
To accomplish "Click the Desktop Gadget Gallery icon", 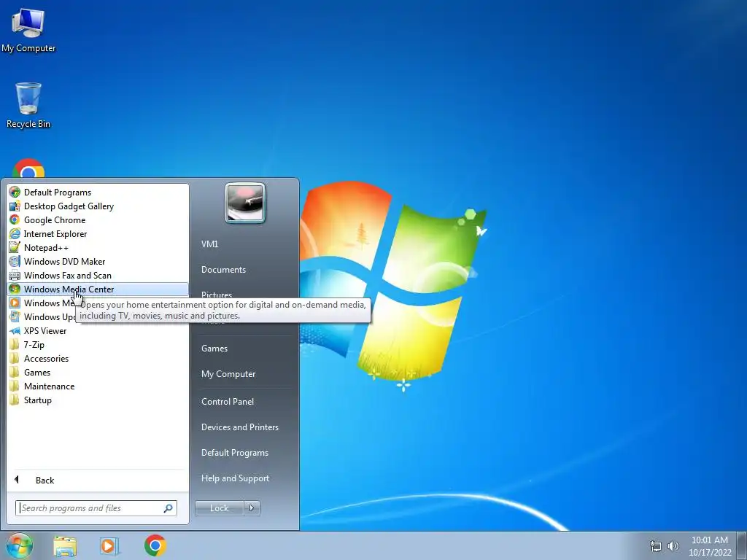I will [15, 206].
